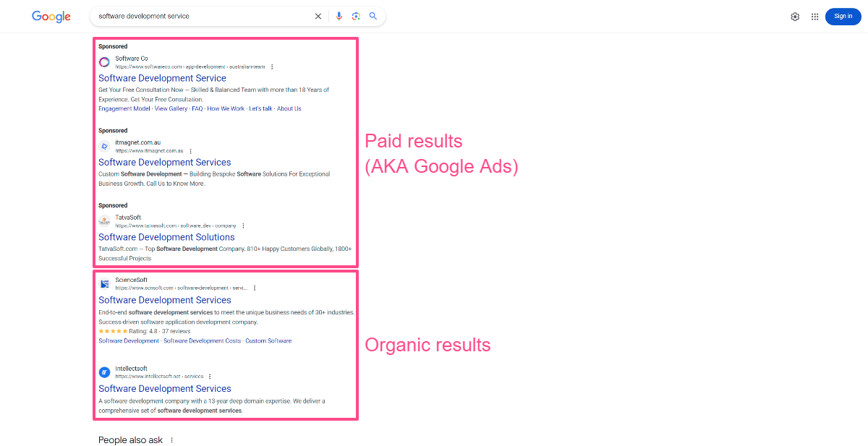
Task: Open Software Co's Software Development Service ad
Action: [162, 78]
